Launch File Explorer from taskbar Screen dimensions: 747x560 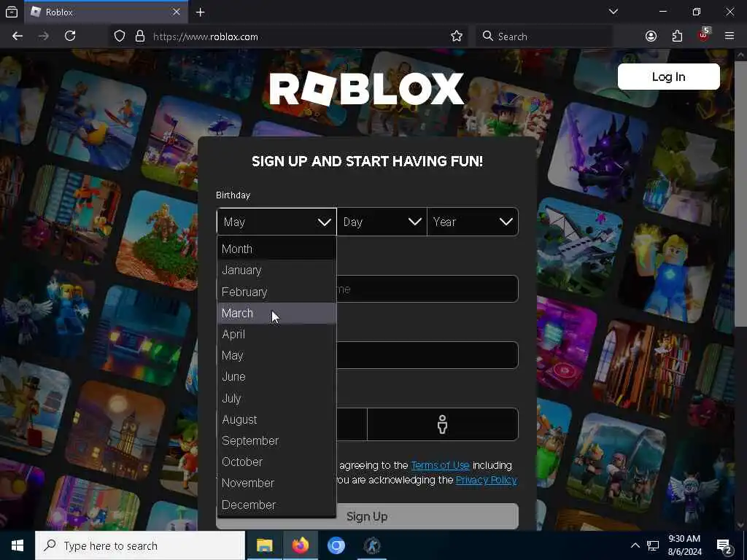click(x=264, y=545)
